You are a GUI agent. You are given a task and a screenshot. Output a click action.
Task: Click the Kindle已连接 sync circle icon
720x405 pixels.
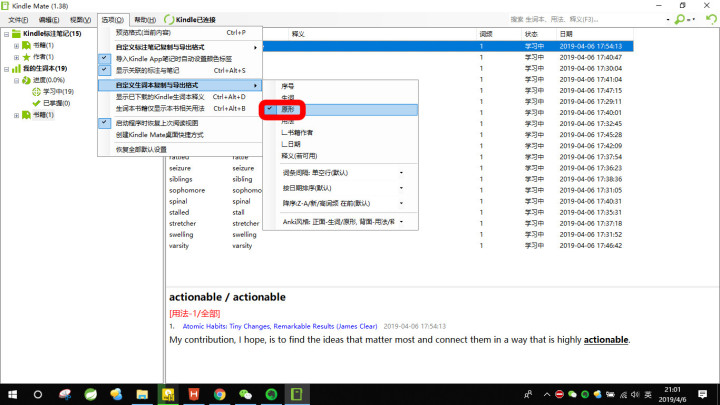pyautogui.click(x=169, y=20)
